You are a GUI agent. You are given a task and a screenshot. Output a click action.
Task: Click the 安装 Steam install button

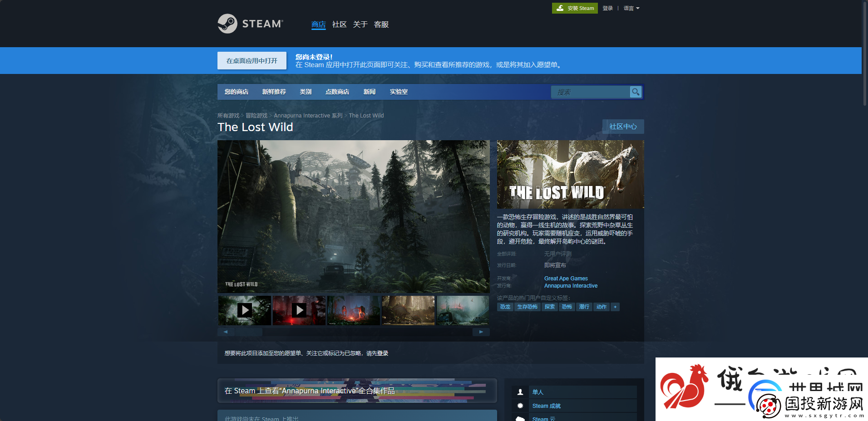[x=575, y=8]
